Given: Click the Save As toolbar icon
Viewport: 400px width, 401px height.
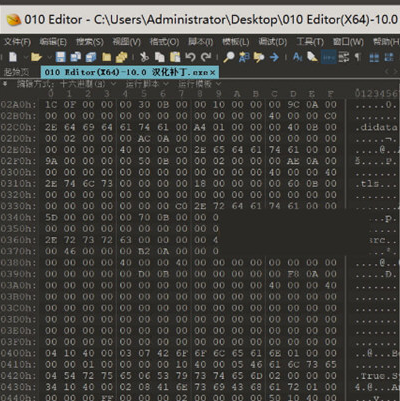Looking at the screenshot, I should tap(75, 57).
